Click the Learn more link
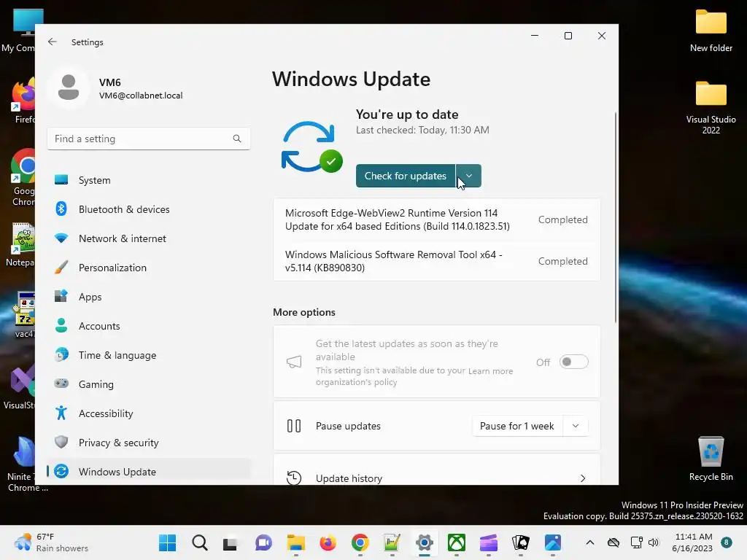This screenshot has height=560, width=747. (490, 371)
